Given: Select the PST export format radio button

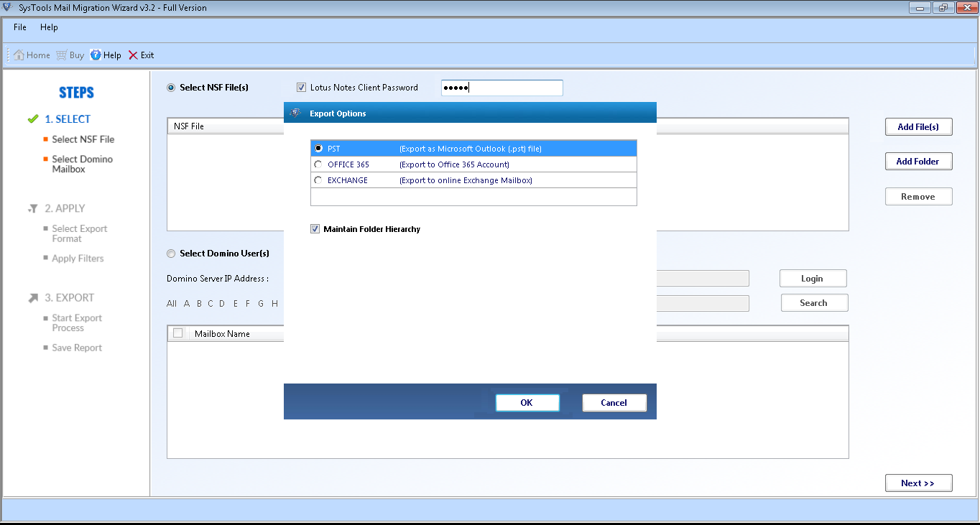Looking at the screenshot, I should [x=317, y=148].
